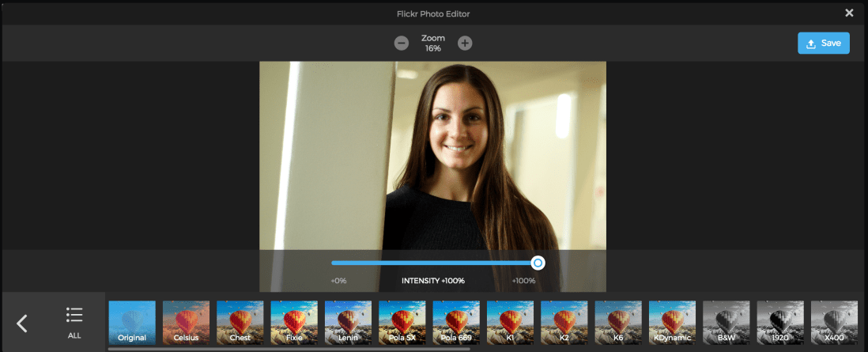Apply the 1920 filter
Screen dimensions: 868x352
(x=780, y=323)
